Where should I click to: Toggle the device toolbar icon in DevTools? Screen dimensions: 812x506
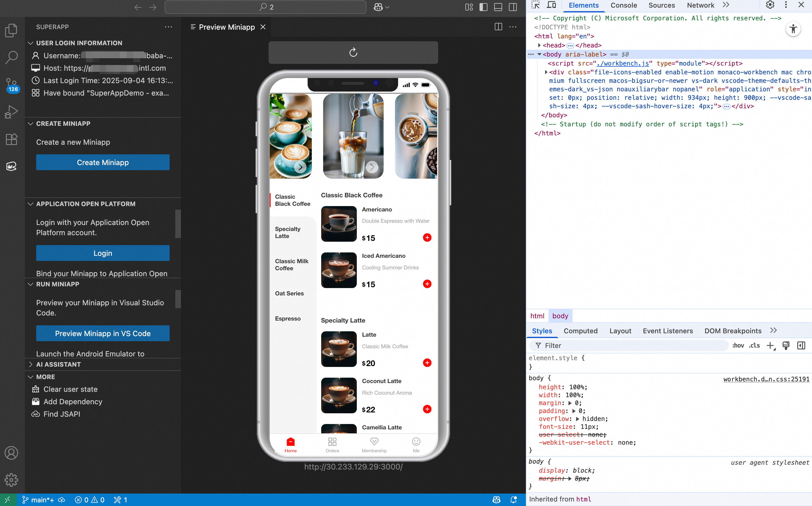[551, 5]
